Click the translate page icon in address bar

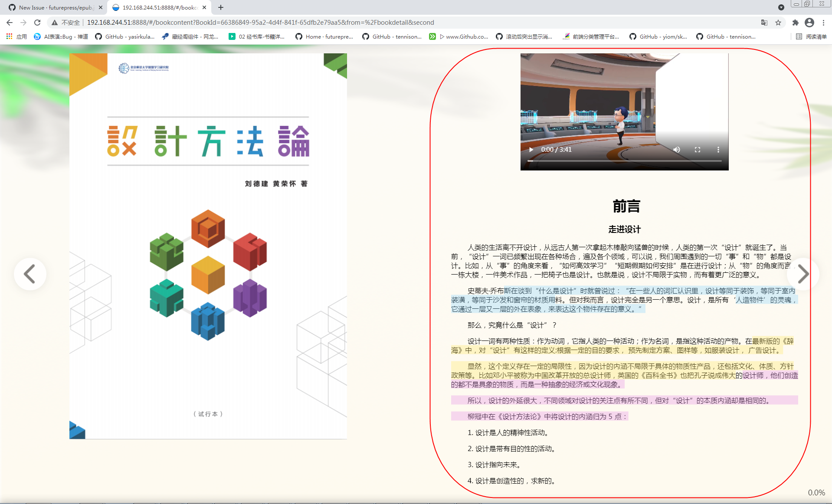point(764,22)
